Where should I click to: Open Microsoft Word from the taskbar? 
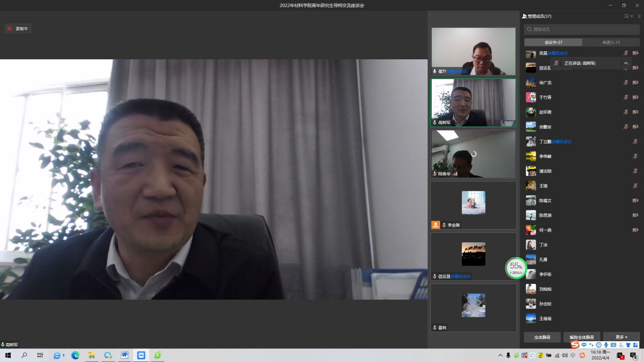124,355
